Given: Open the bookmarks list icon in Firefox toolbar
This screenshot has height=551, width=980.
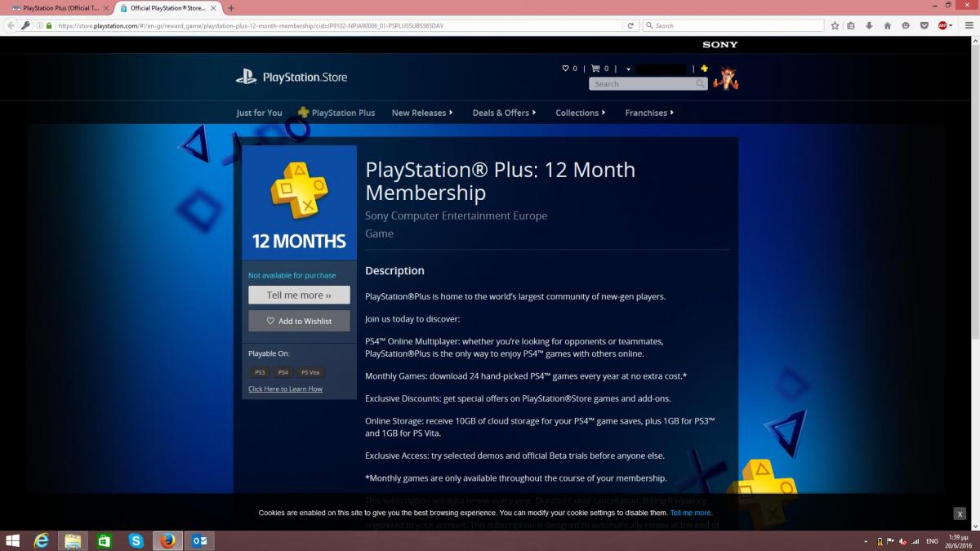Looking at the screenshot, I should coord(851,25).
